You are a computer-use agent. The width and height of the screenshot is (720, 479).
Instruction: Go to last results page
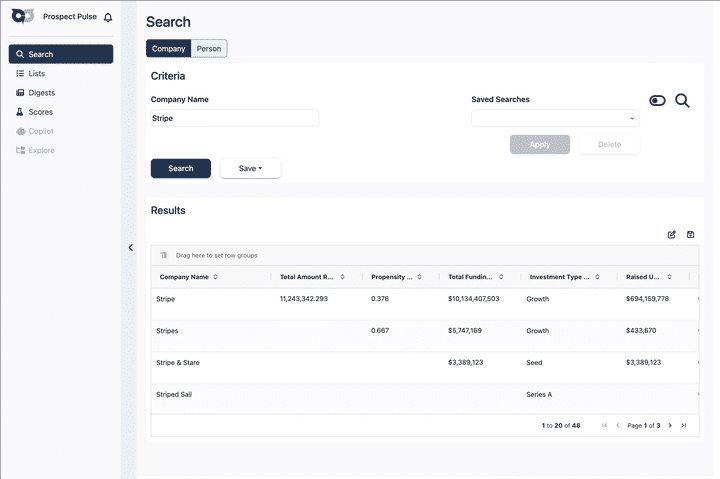click(684, 426)
